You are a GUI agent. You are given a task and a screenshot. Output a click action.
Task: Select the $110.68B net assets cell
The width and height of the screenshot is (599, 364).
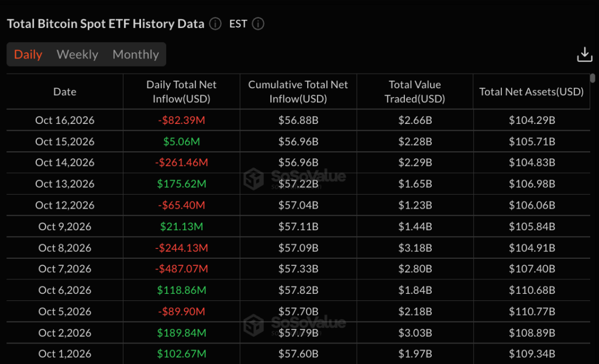[x=532, y=290]
